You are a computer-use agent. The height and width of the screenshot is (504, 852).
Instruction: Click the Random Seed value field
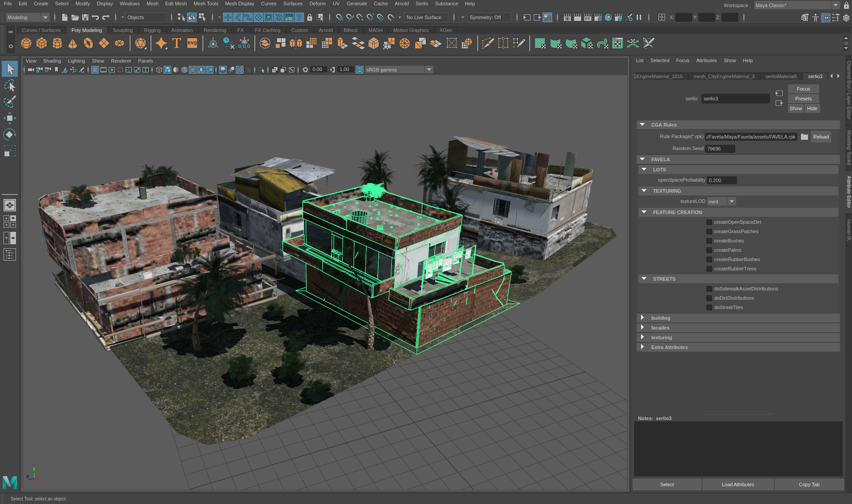(720, 149)
